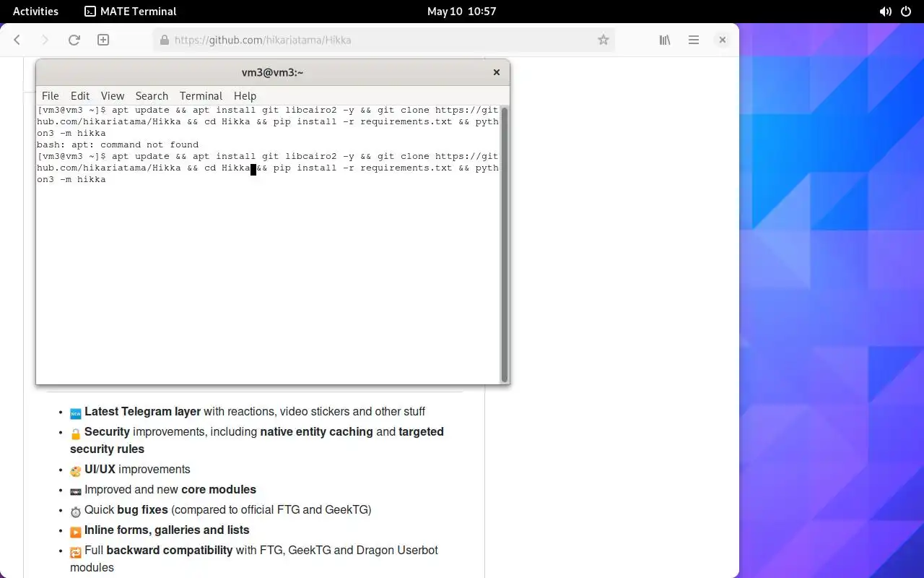
Task: Open the terminal Edit menu
Action: click(x=80, y=96)
